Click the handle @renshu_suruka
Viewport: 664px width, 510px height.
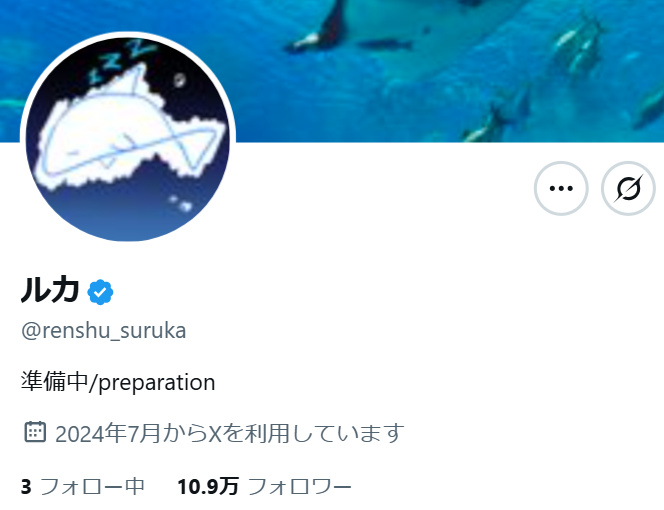(103, 331)
